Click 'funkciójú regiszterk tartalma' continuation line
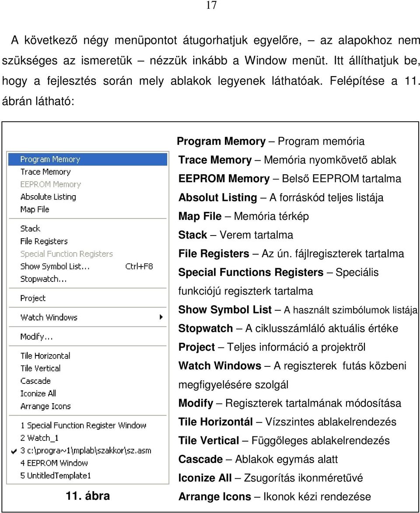The width and height of the screenshot is (420, 513). (245, 291)
